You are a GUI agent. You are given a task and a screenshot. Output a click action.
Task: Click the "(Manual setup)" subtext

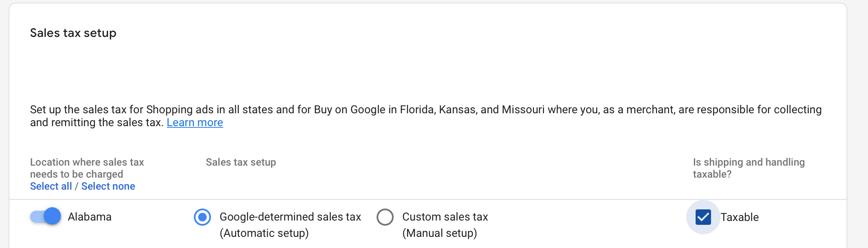coord(440,233)
